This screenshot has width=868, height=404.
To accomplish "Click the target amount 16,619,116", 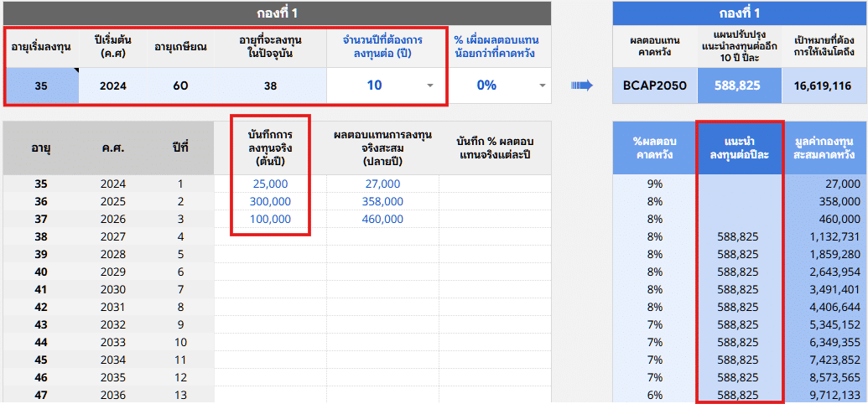I will 825,85.
